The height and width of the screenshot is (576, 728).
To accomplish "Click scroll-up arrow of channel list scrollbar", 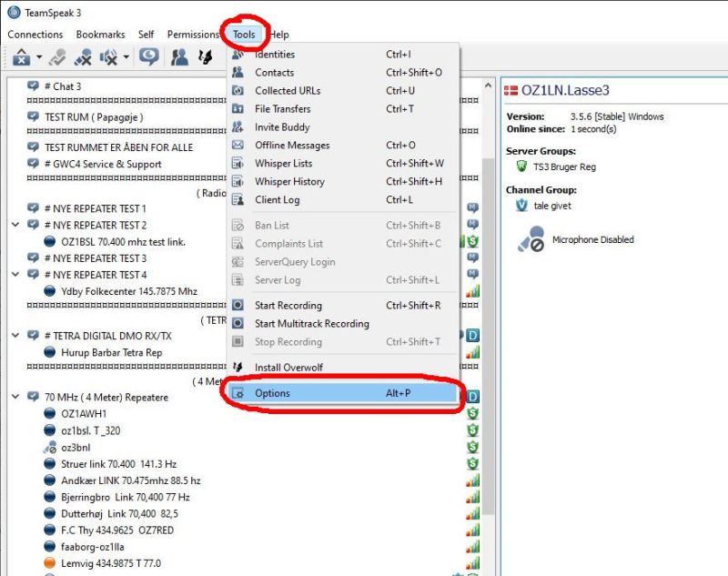I will click(488, 86).
